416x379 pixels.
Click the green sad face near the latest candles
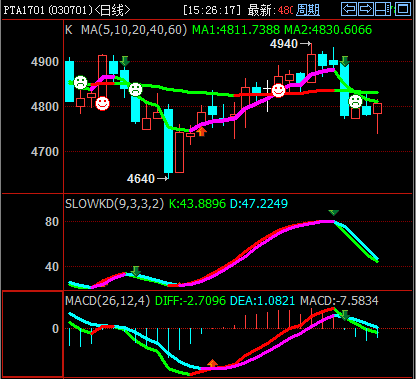click(x=355, y=101)
